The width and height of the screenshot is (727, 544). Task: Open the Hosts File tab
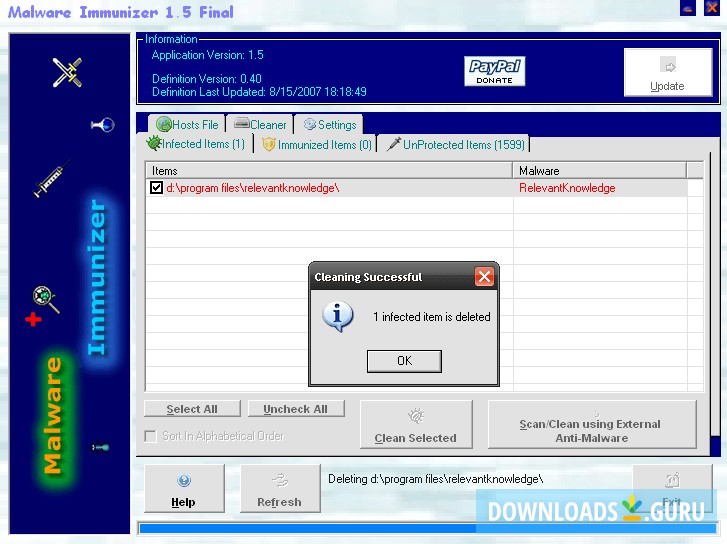pos(187,124)
